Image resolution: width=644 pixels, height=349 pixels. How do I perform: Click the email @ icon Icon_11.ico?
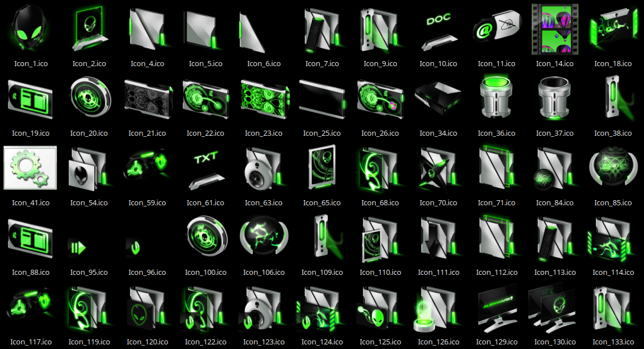(496, 29)
